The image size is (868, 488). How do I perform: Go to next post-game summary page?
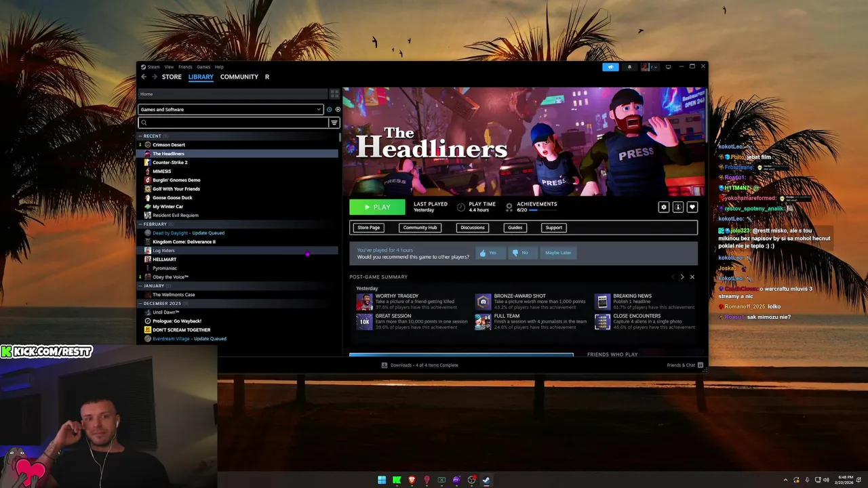(x=682, y=277)
